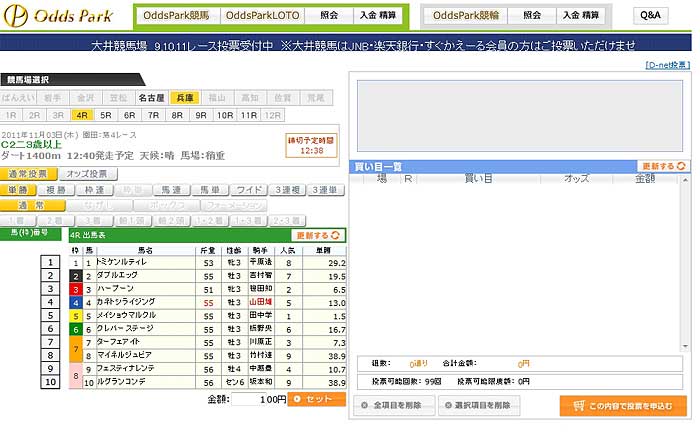Click the bet amount input field
This screenshot has width=700, height=439.
tap(260, 399)
